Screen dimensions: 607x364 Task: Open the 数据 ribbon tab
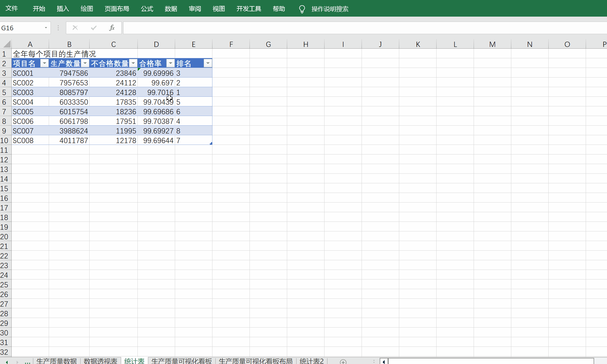coord(171,9)
